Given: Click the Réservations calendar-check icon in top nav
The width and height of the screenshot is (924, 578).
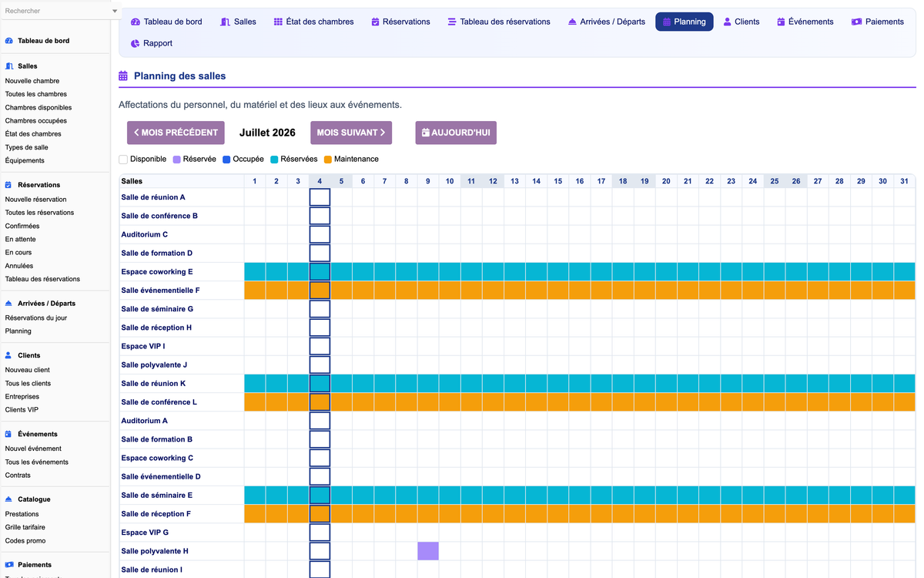Looking at the screenshot, I should click(x=375, y=22).
